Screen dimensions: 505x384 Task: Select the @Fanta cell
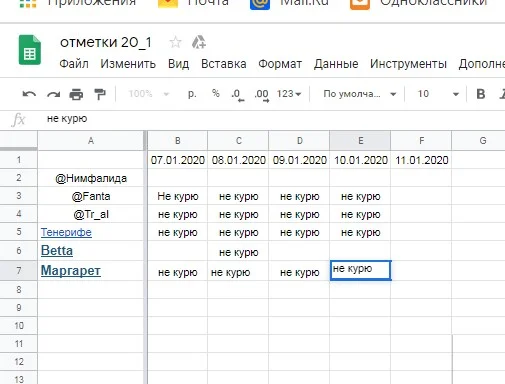(x=91, y=196)
